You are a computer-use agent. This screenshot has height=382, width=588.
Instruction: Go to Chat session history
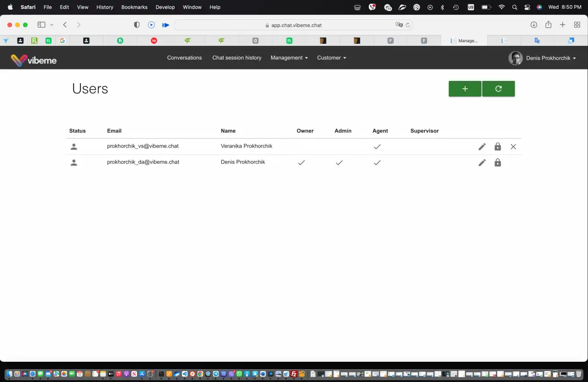click(x=237, y=58)
